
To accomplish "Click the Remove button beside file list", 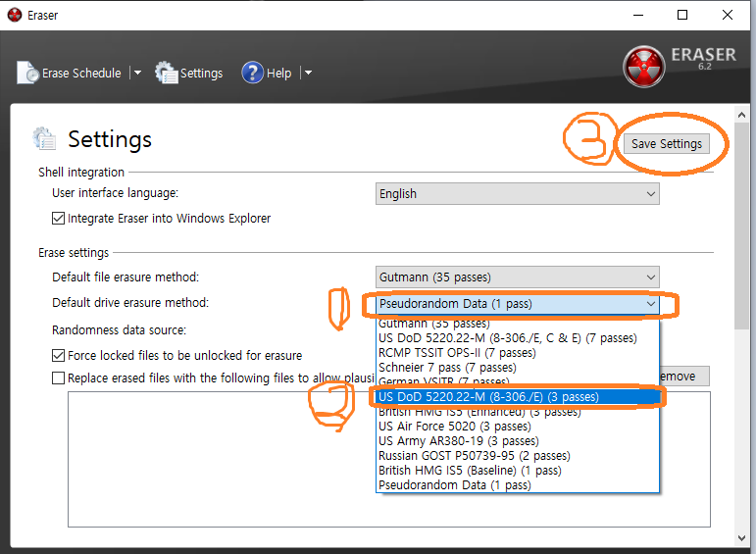I will tap(684, 377).
